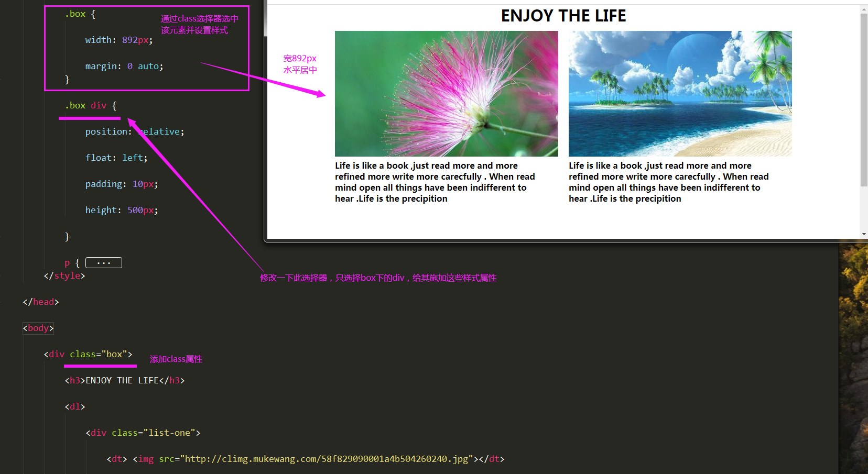This screenshot has width=868, height=474.
Task: Click the closing </style> tag
Action: click(64, 275)
